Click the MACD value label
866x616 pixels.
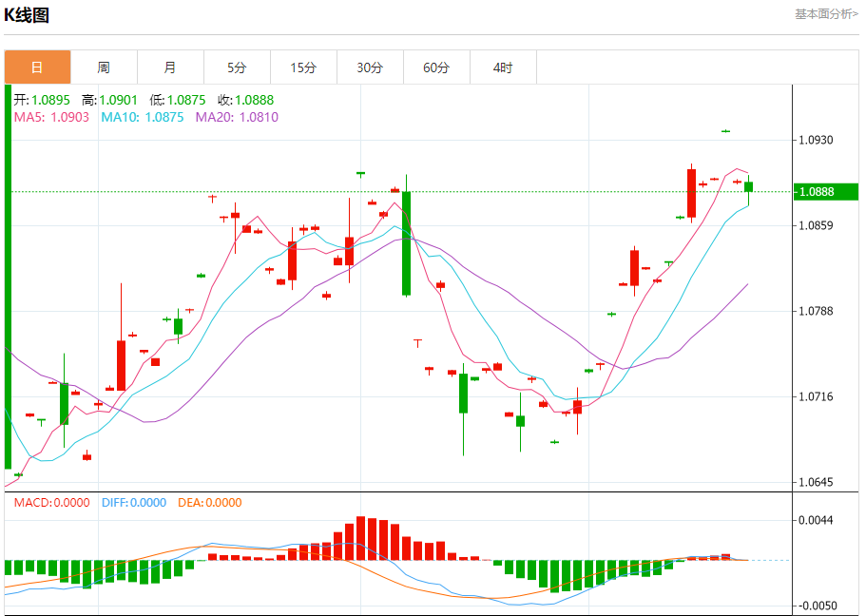[x=52, y=503]
